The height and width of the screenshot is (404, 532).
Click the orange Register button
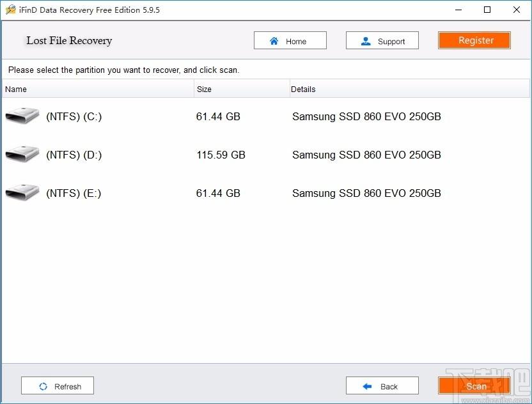click(x=474, y=40)
